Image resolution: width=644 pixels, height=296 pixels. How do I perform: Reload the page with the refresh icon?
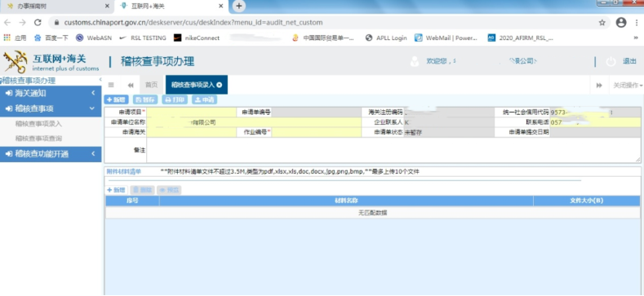click(38, 23)
